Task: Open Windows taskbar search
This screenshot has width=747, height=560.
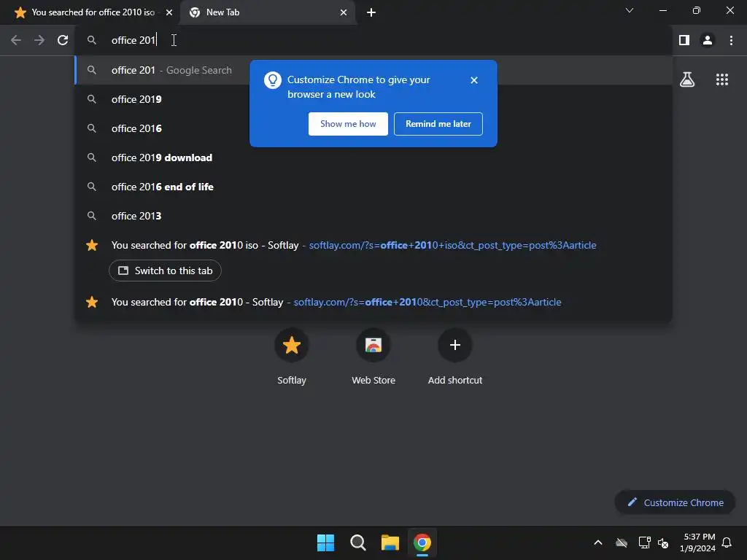Action: [357, 542]
